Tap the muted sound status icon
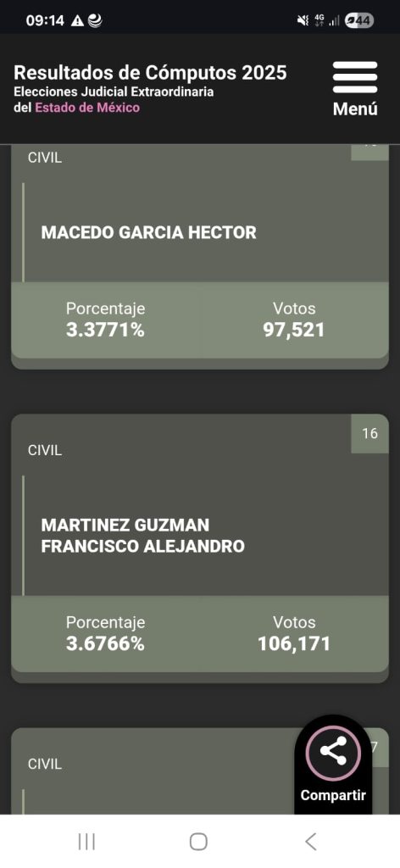 [x=302, y=21]
